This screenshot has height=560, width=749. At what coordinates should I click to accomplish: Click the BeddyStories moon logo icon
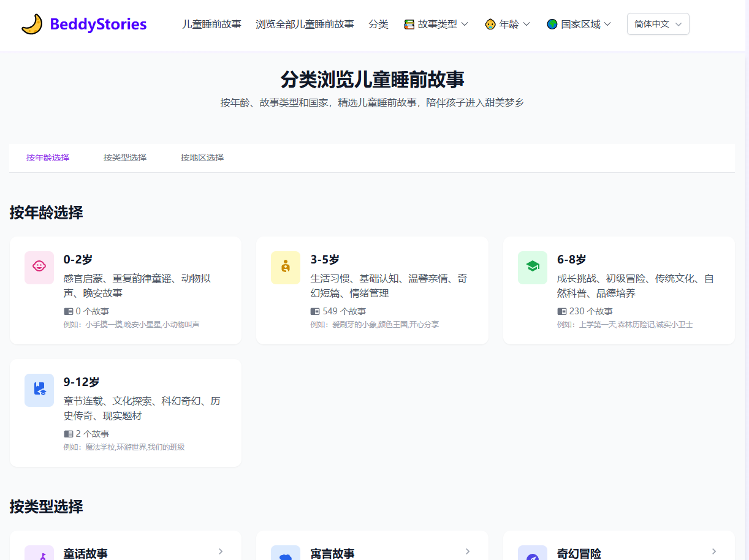pyautogui.click(x=32, y=24)
